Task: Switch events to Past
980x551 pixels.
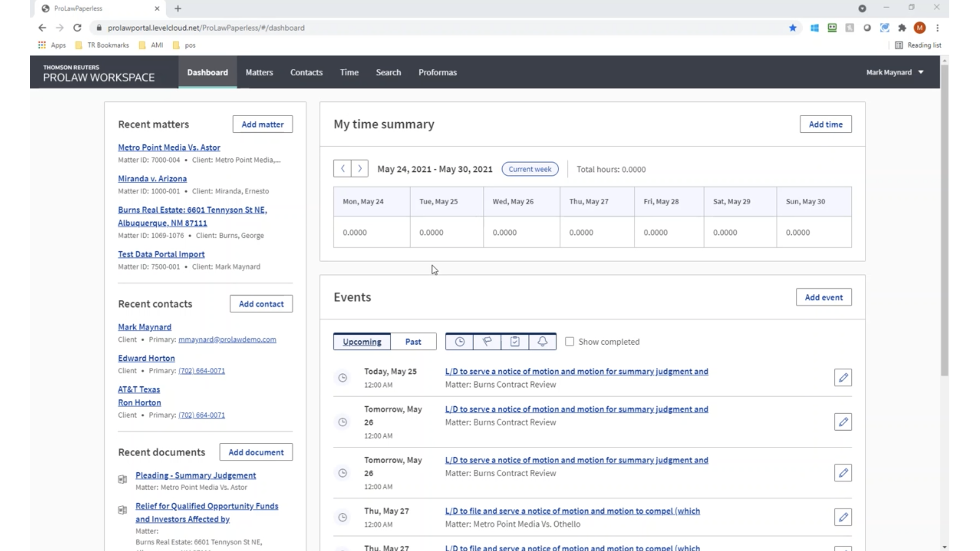Action: point(413,341)
